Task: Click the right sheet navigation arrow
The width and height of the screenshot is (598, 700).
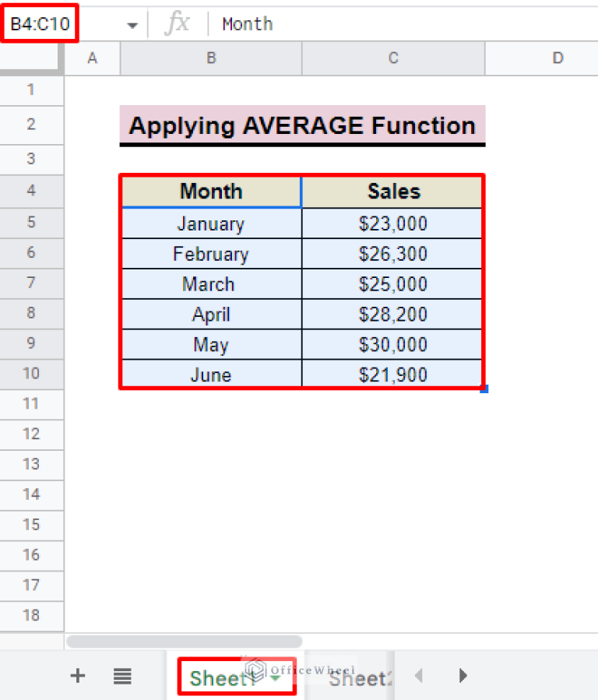Action: coord(463,676)
